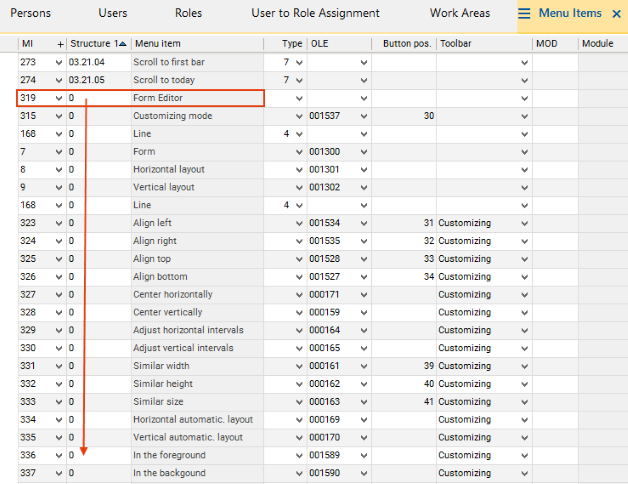
Task: Close the Menu Items tab
Action: 615,14
